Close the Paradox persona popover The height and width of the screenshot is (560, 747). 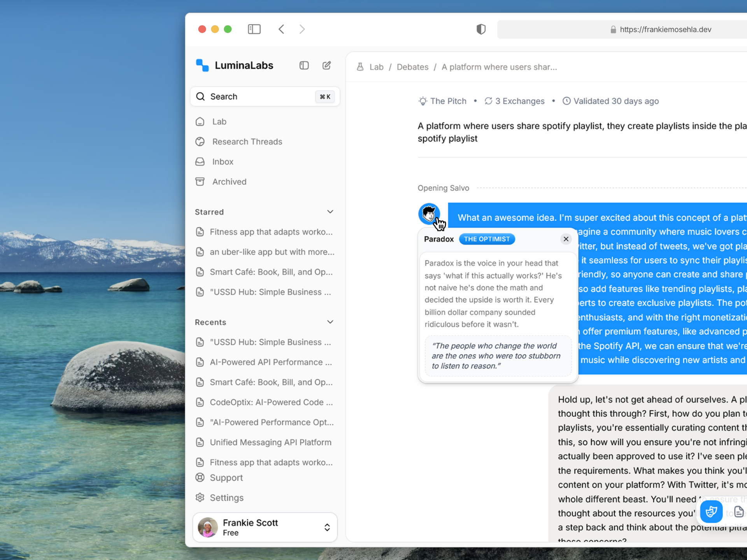point(566,239)
